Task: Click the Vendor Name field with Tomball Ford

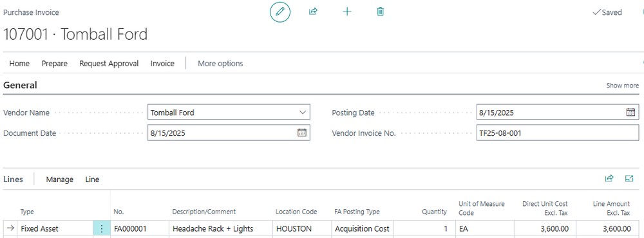Action: [x=229, y=112]
